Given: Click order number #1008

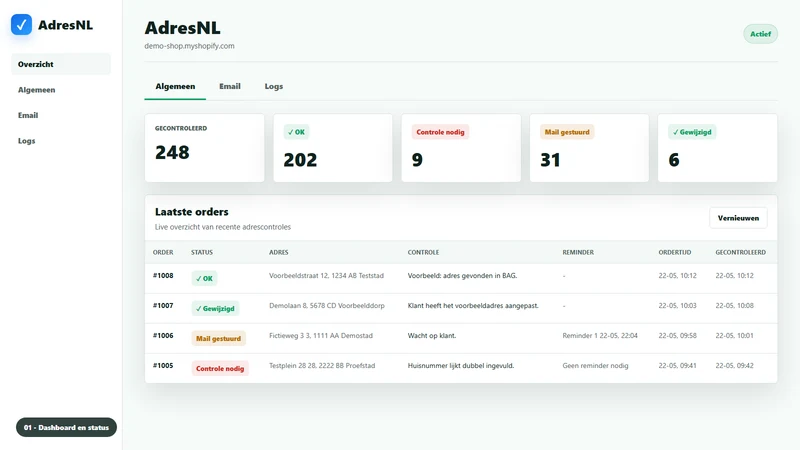Looking at the screenshot, I should pos(163,276).
